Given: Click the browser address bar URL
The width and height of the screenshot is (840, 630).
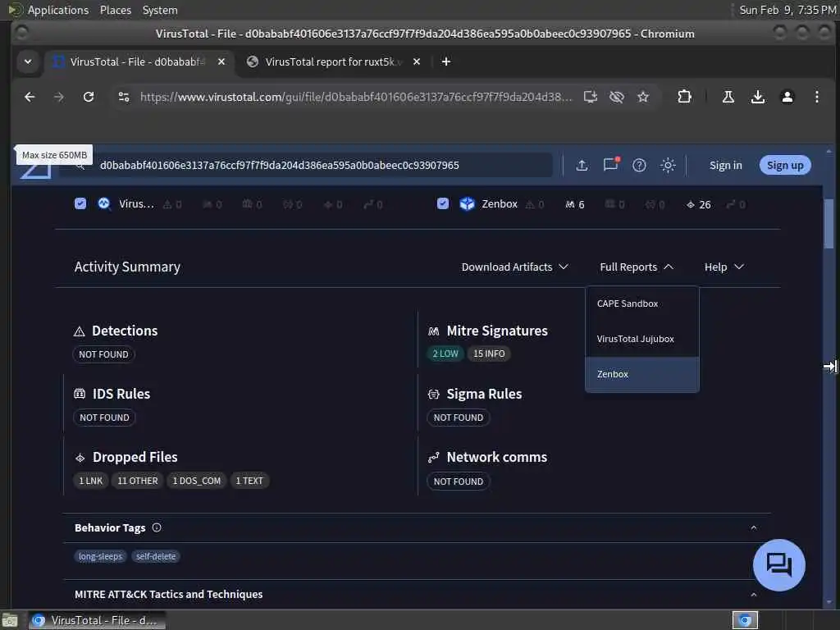Looking at the screenshot, I should 355,97.
